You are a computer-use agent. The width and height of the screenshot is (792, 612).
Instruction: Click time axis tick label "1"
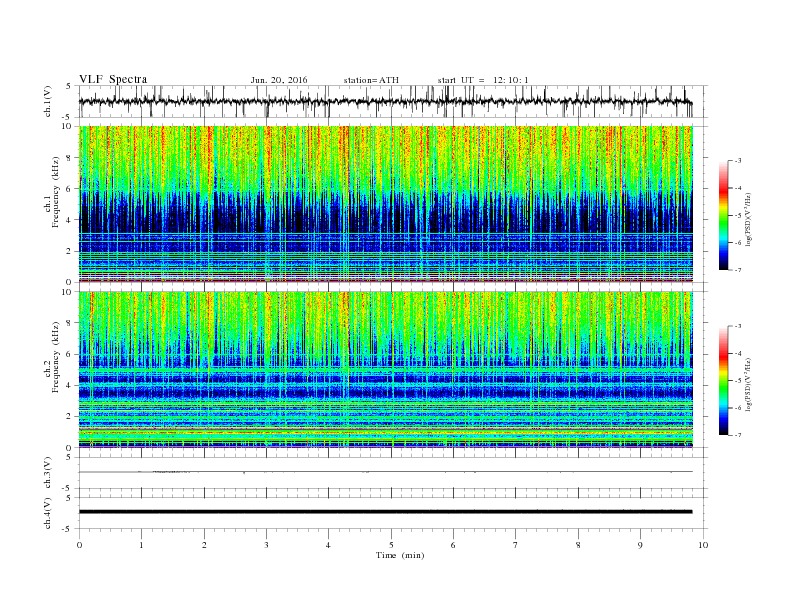[x=141, y=545]
